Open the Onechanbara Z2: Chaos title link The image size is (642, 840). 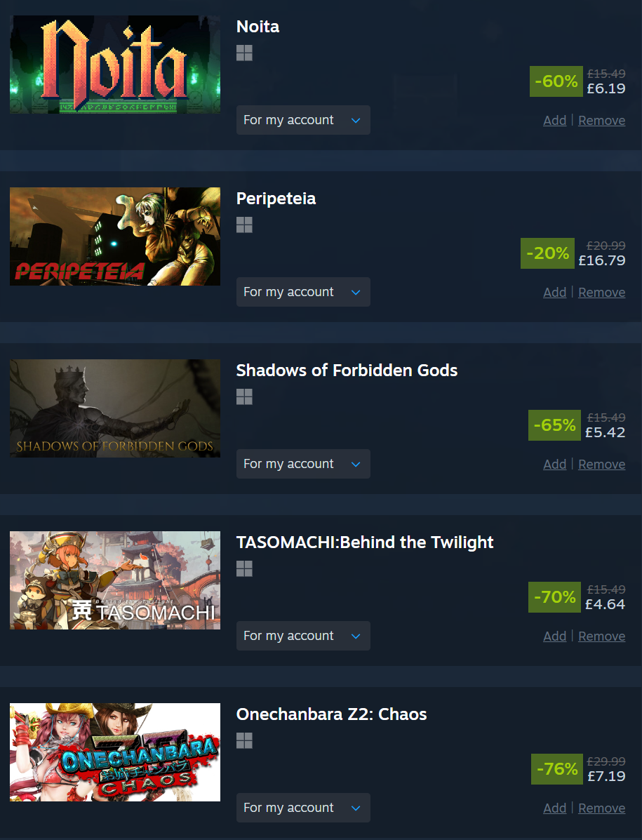[331, 714]
